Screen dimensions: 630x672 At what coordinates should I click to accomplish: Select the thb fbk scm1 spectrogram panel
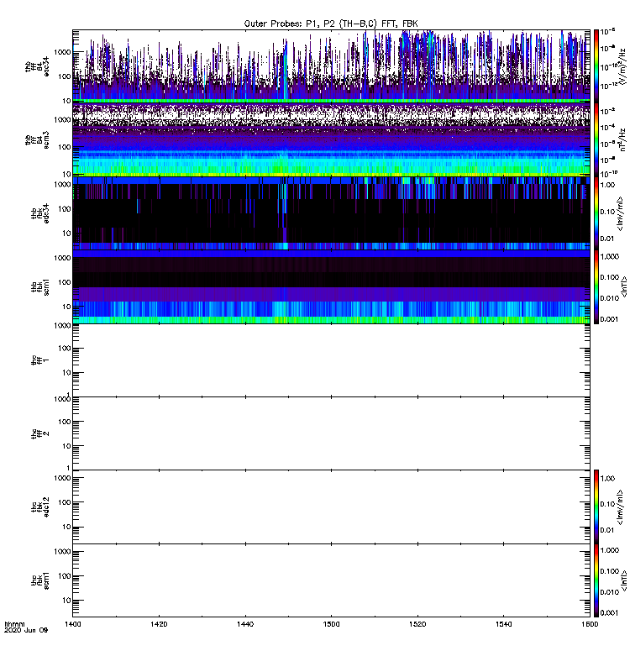pyautogui.click(x=331, y=286)
